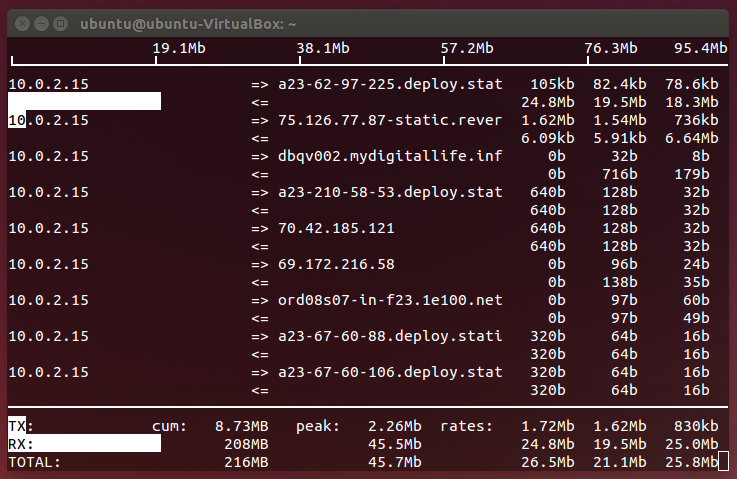Click the 18.3Mb rate value
This screenshot has height=479, width=737.
[x=691, y=102]
